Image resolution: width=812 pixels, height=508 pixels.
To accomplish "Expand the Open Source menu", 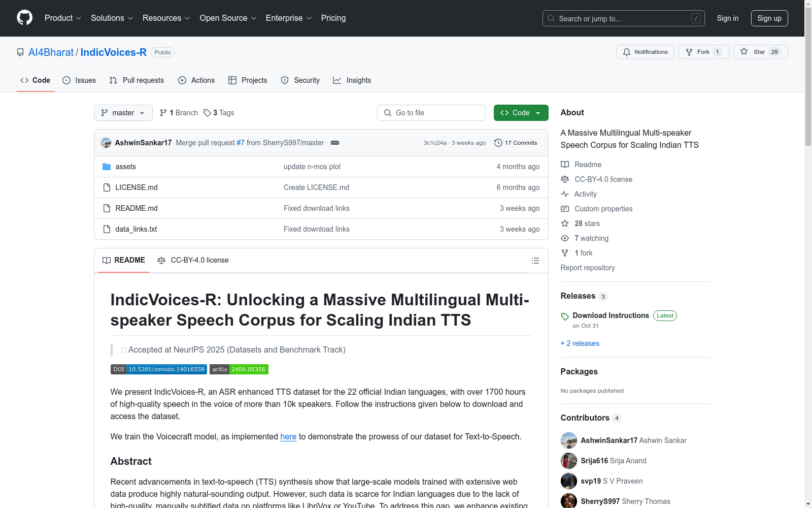I will [x=228, y=18].
